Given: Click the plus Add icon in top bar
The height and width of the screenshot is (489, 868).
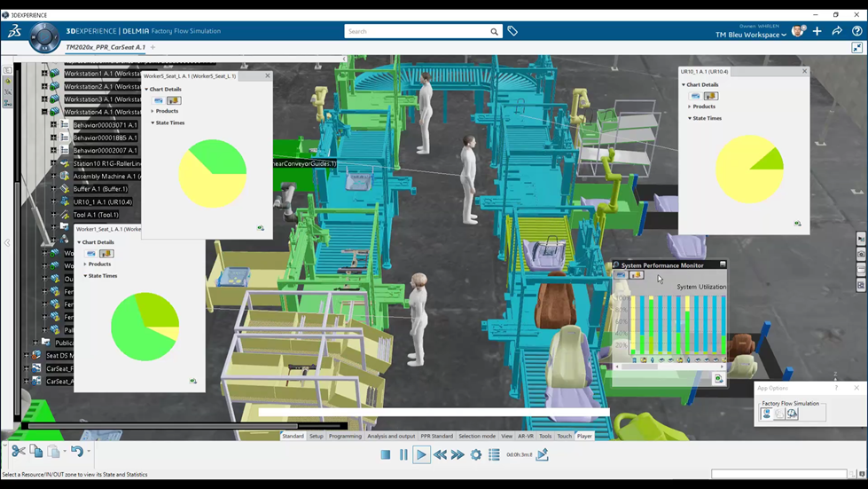Looking at the screenshot, I should [817, 32].
